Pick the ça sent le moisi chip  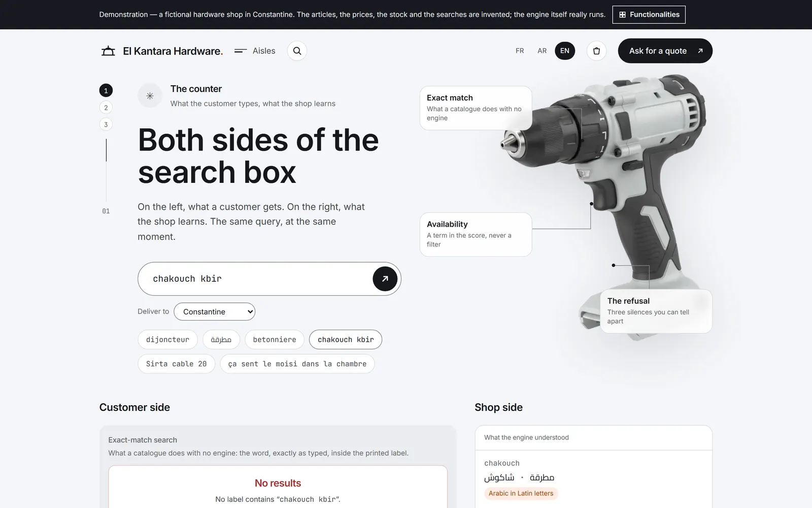pos(297,364)
